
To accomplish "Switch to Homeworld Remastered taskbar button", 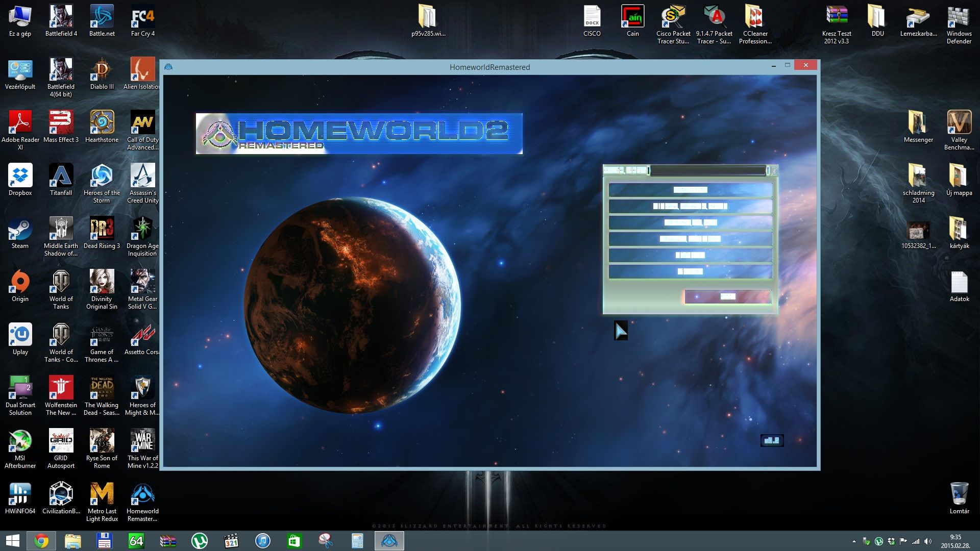I will pyautogui.click(x=389, y=541).
